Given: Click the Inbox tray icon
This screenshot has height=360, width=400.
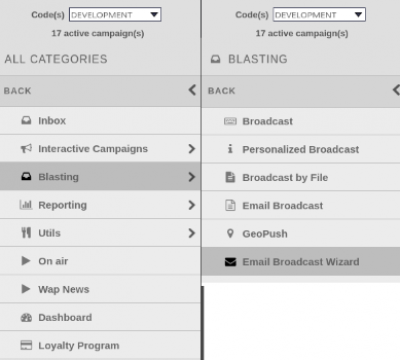Looking at the screenshot, I should pyautogui.click(x=26, y=120).
